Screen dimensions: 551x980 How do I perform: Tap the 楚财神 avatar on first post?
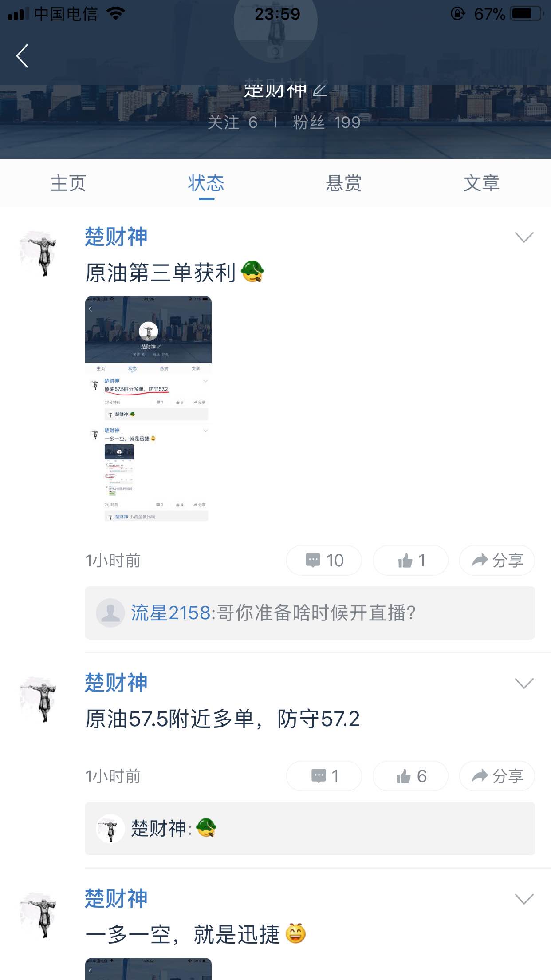click(x=39, y=253)
